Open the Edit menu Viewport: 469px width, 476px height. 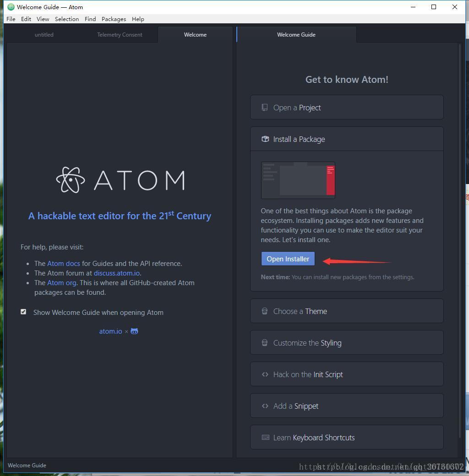[x=26, y=19]
